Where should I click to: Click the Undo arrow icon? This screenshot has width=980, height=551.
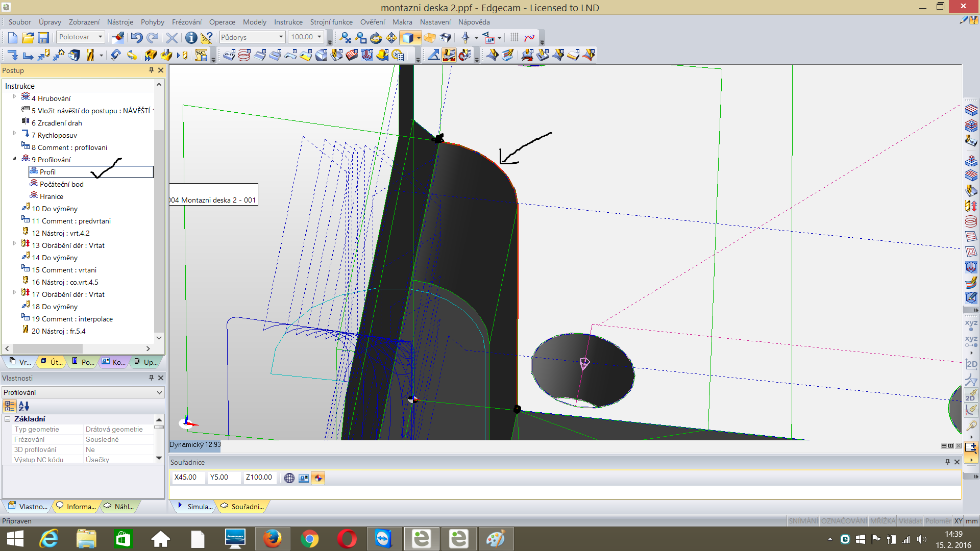(136, 38)
